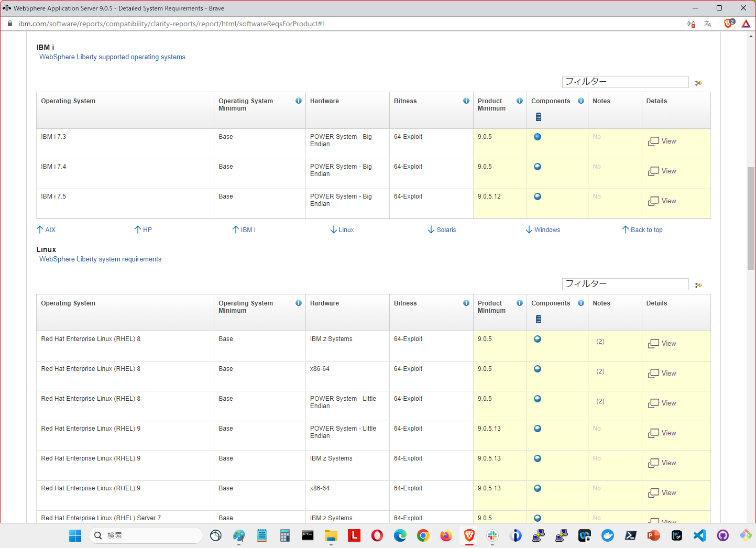Sort IBM i table by Operating System header

point(68,101)
